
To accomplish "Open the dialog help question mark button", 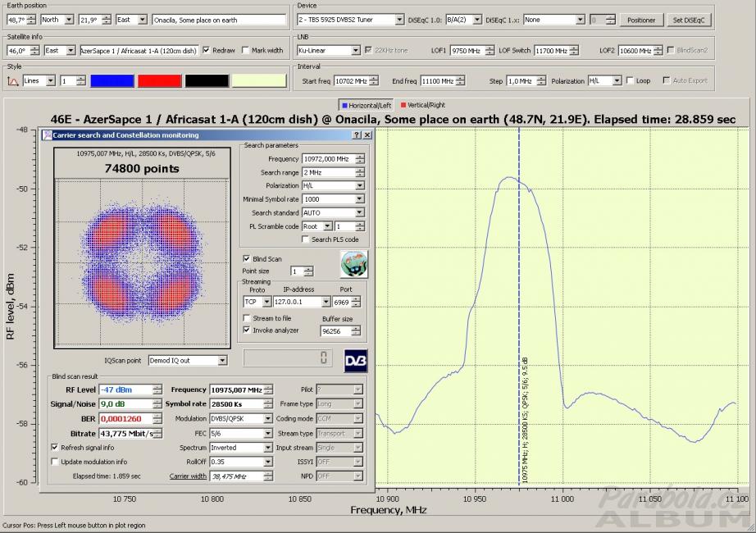I will (x=357, y=135).
